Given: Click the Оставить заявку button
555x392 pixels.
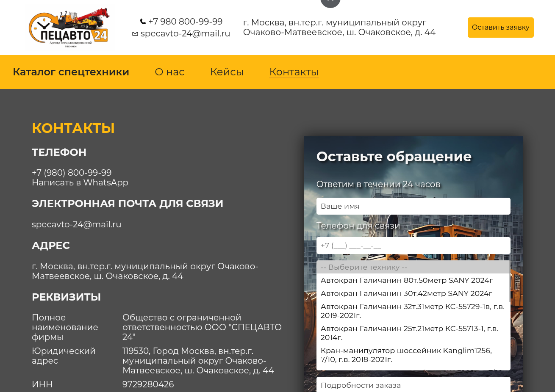Looking at the screenshot, I should 500,27.
